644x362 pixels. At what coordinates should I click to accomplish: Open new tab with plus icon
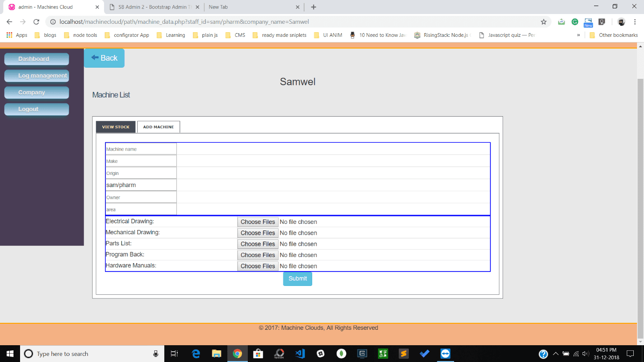tap(314, 7)
